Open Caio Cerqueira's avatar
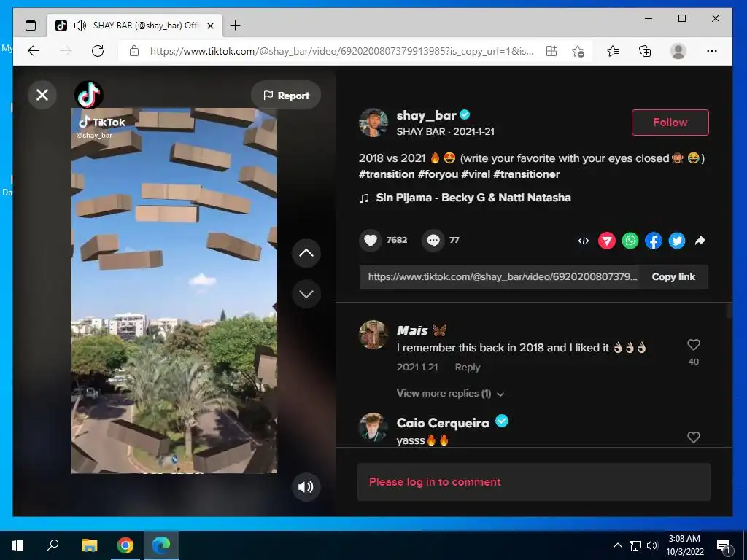Image resolution: width=747 pixels, height=560 pixels. (373, 427)
